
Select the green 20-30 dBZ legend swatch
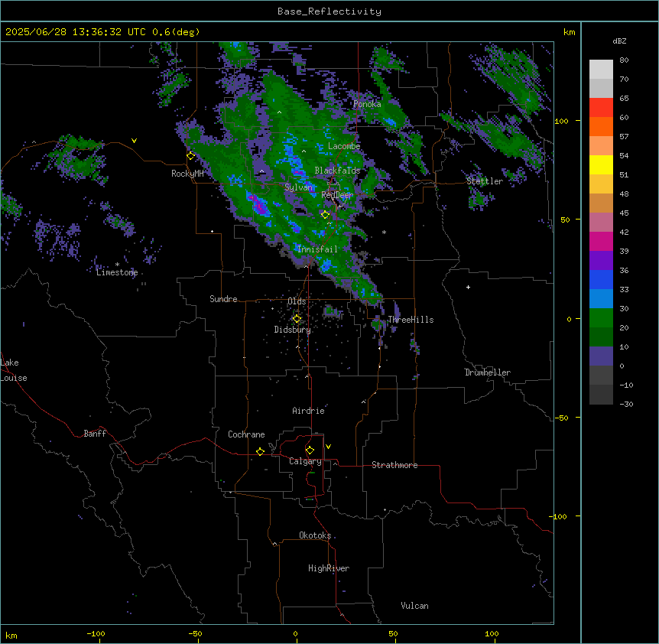pyautogui.click(x=601, y=318)
